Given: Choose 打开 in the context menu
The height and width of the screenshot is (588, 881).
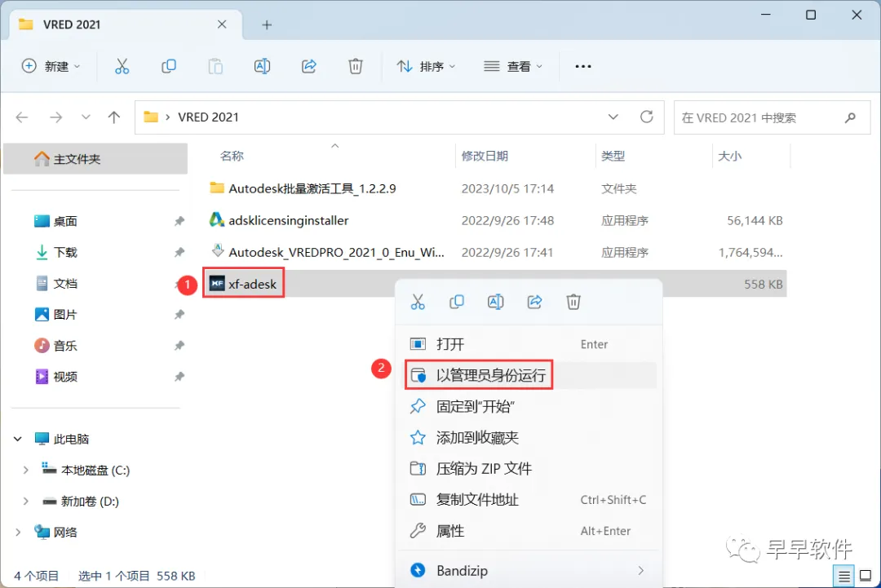Looking at the screenshot, I should pos(528,343).
